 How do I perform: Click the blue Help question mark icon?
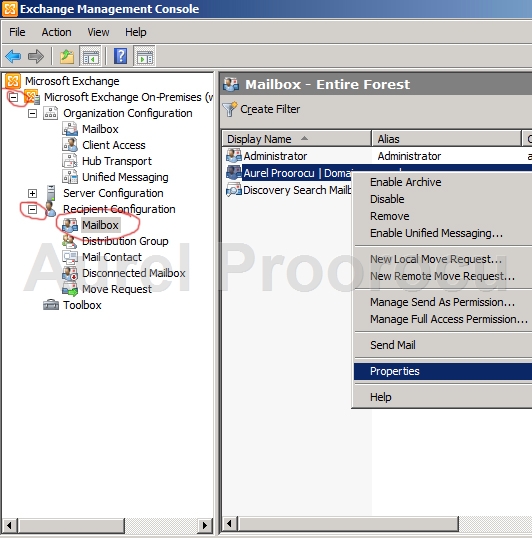[x=120, y=56]
